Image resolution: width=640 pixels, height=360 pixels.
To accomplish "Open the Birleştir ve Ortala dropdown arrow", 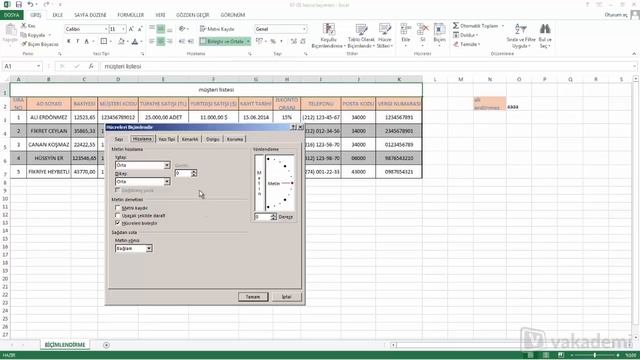I will pos(248,41).
